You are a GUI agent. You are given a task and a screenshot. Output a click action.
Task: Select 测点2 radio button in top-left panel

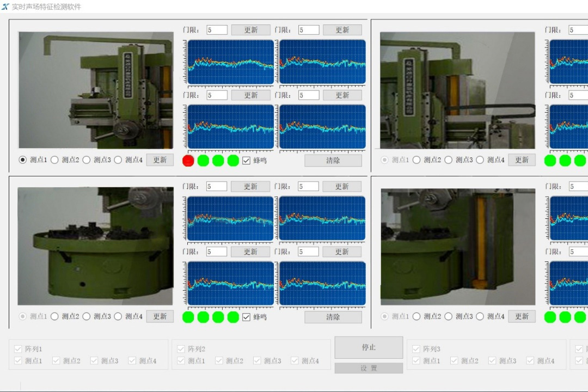[x=54, y=160]
